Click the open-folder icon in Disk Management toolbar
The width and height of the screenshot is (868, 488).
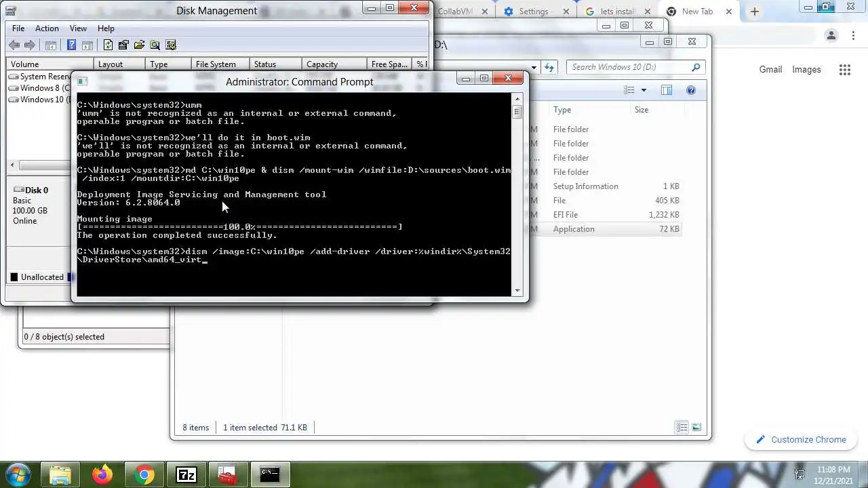coord(139,45)
